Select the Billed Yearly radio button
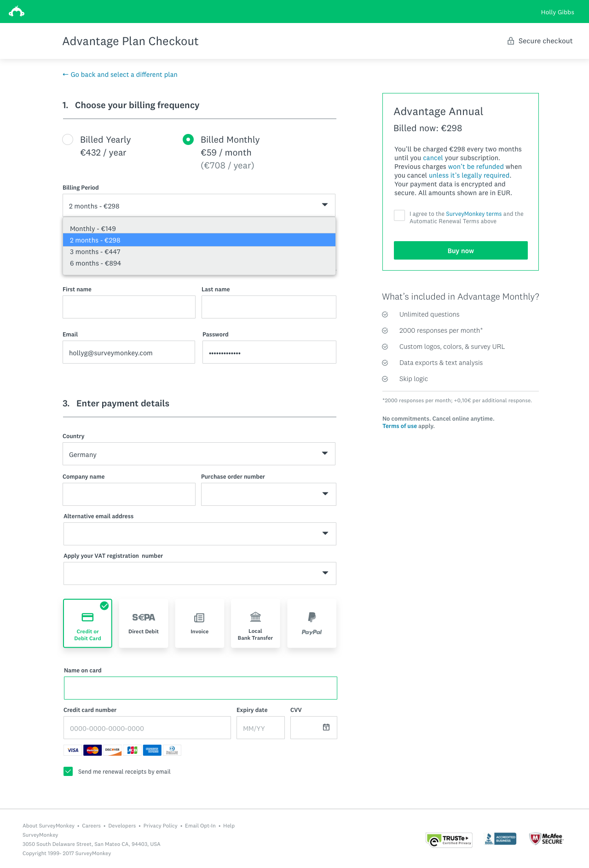Image resolution: width=589 pixels, height=868 pixels. point(68,139)
